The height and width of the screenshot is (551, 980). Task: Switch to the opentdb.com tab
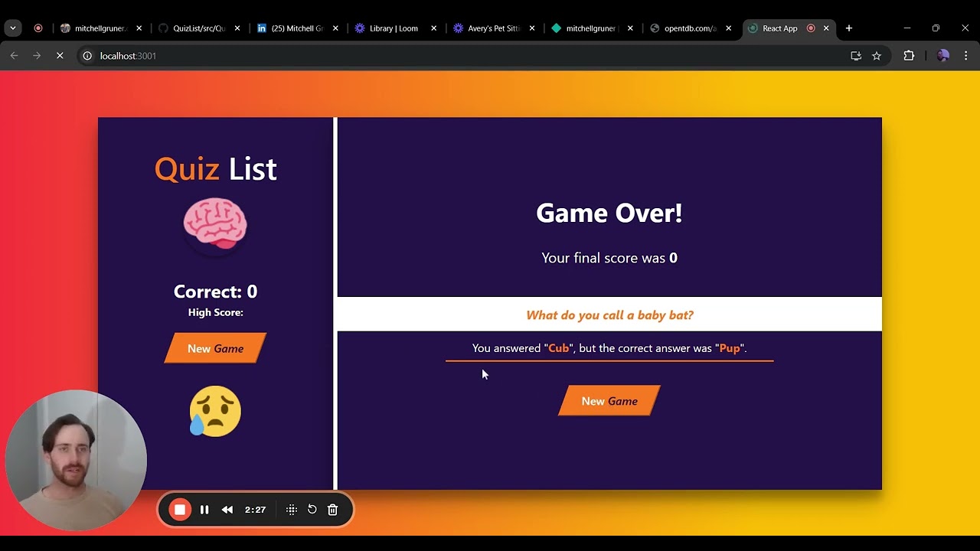(x=690, y=28)
